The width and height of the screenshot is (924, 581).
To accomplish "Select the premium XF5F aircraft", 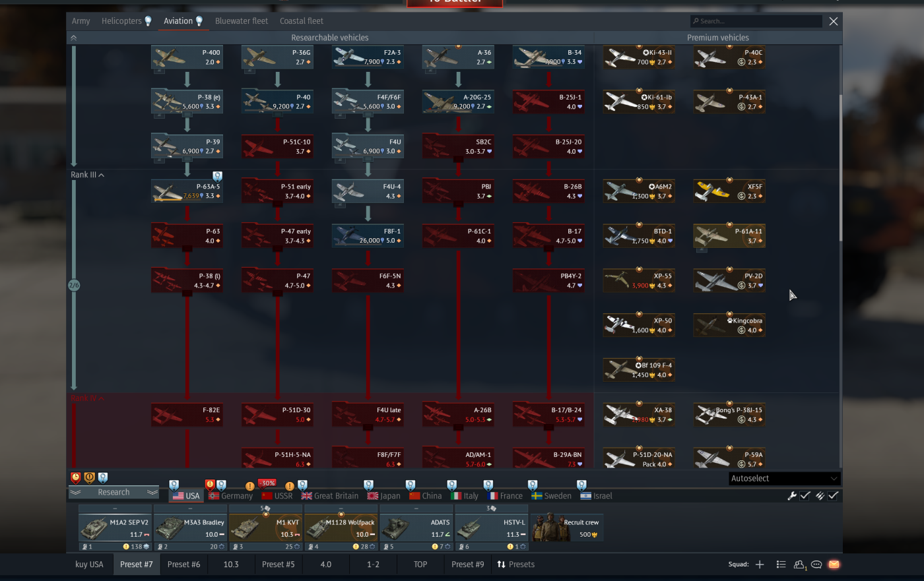I will (729, 191).
